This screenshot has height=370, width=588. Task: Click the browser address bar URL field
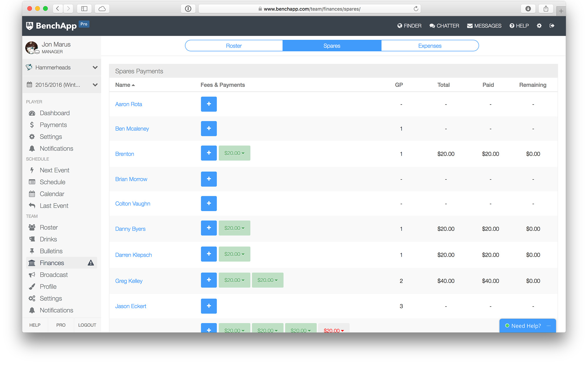(309, 9)
